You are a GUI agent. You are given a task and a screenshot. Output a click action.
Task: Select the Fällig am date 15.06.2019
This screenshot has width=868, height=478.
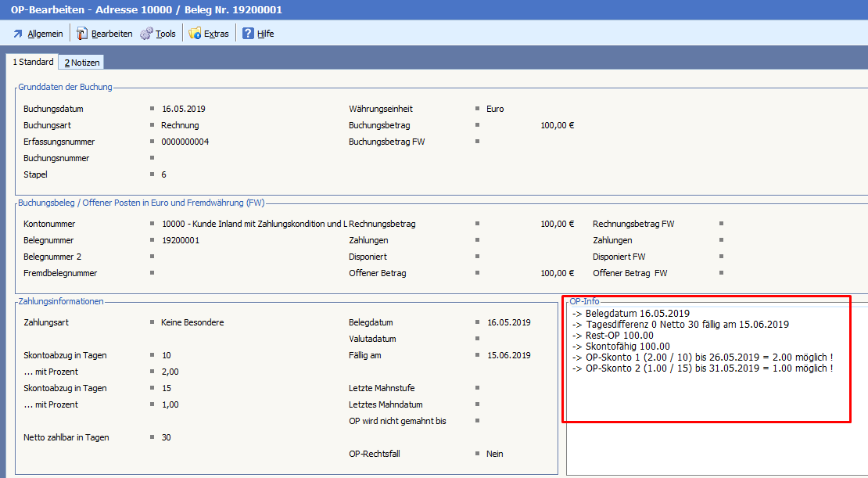coord(508,355)
